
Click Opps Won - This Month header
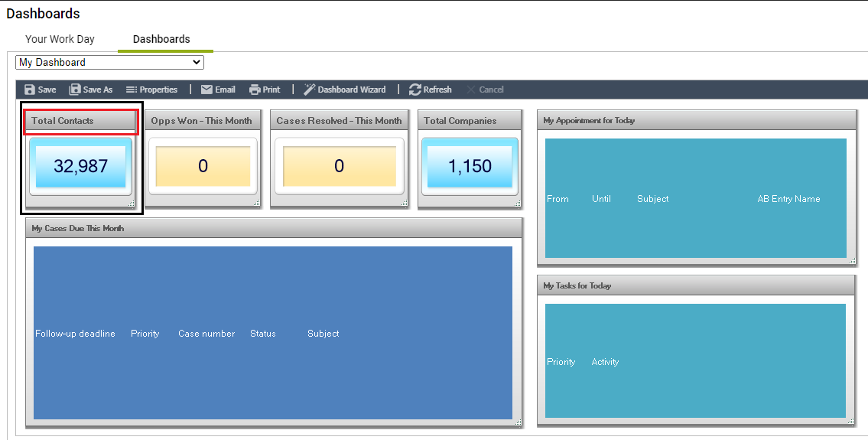[202, 121]
